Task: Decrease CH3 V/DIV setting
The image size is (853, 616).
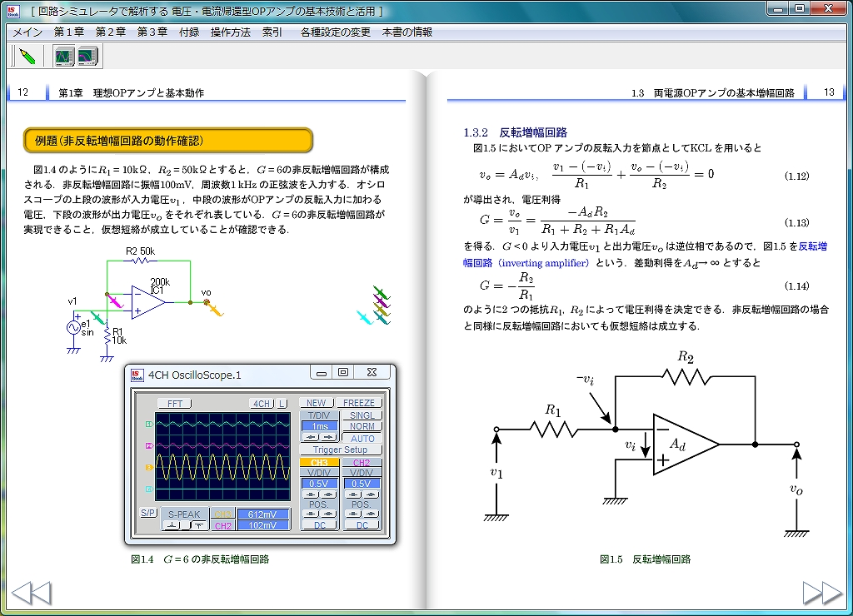Action: (311, 494)
